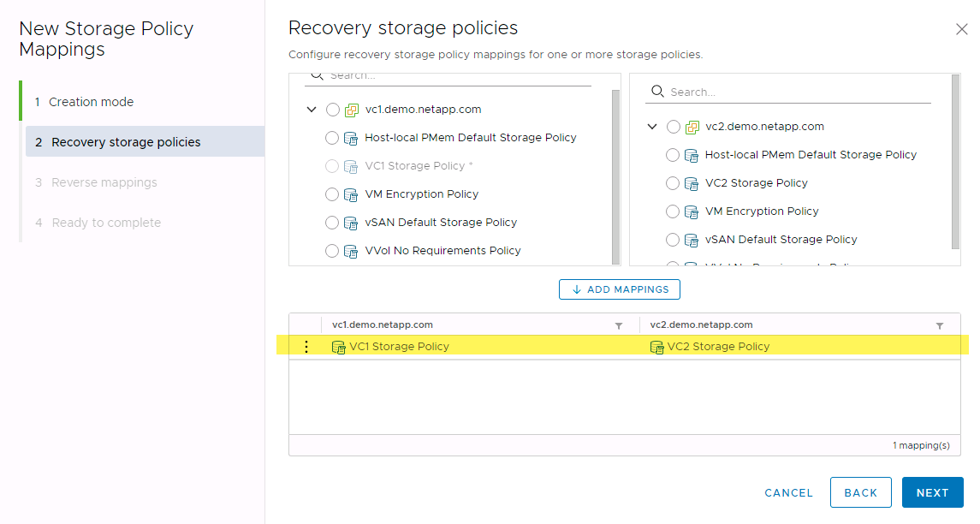980x524 pixels.
Task: Click filter icon in vc2.demo.netapp.com column header
Action: point(940,326)
